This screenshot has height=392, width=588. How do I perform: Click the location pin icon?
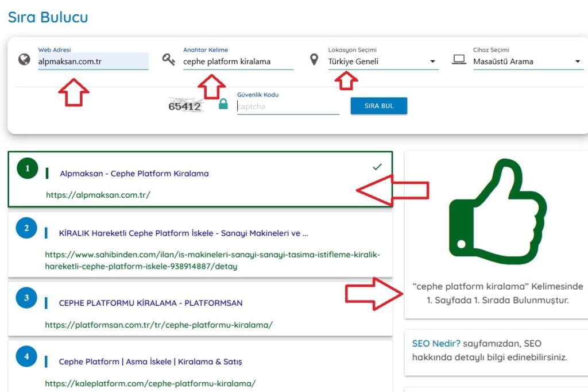(x=314, y=59)
